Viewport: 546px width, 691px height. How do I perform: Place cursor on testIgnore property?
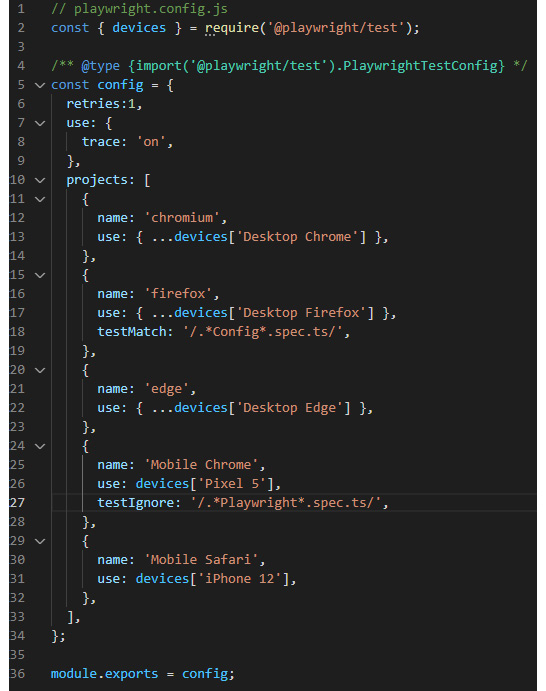coord(135,503)
